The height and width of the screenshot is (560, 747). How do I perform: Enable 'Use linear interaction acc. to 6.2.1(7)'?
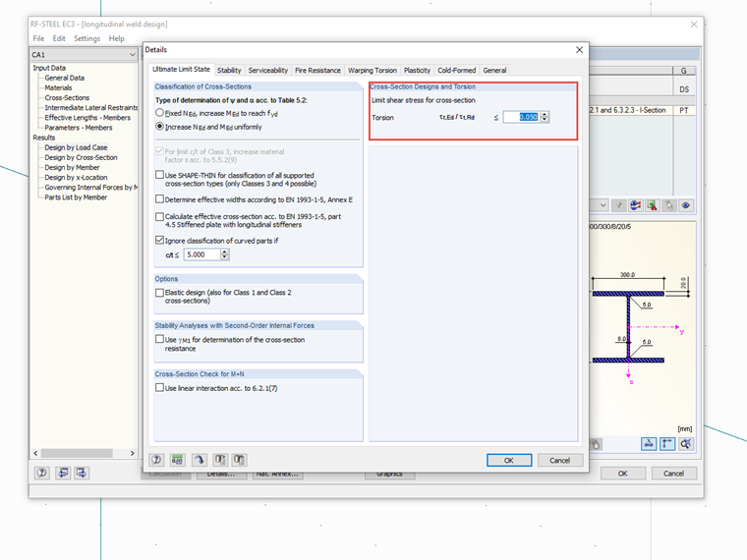(159, 388)
